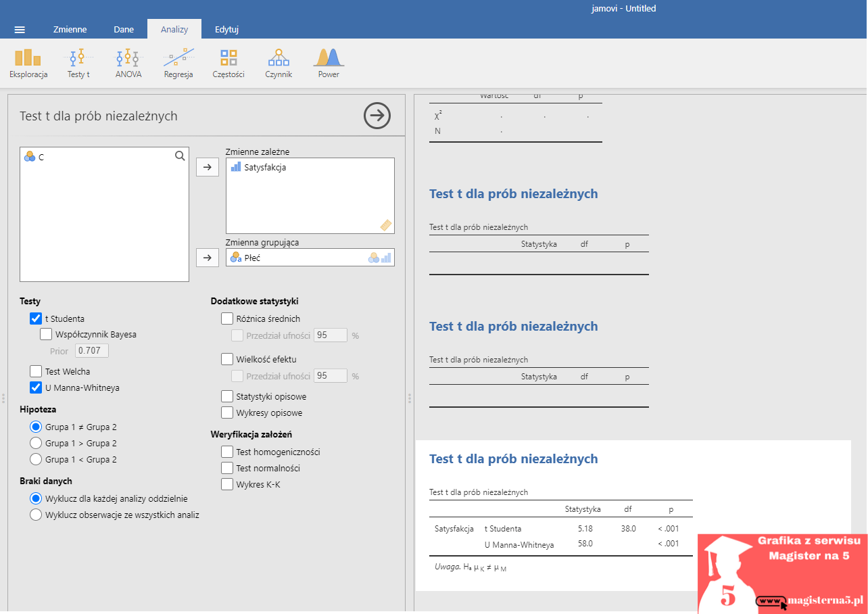Viewport: 868px width, 614px height.
Task: Enable the Test Welcha checkbox
Action: click(36, 371)
